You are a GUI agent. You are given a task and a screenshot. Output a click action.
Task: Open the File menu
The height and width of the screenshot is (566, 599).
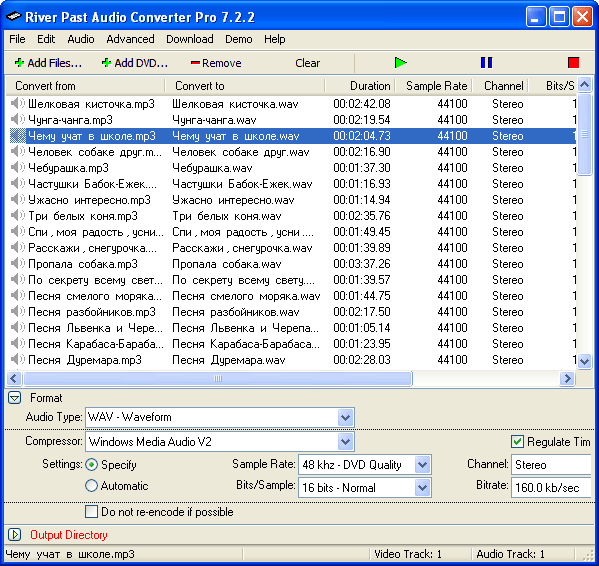click(x=17, y=39)
